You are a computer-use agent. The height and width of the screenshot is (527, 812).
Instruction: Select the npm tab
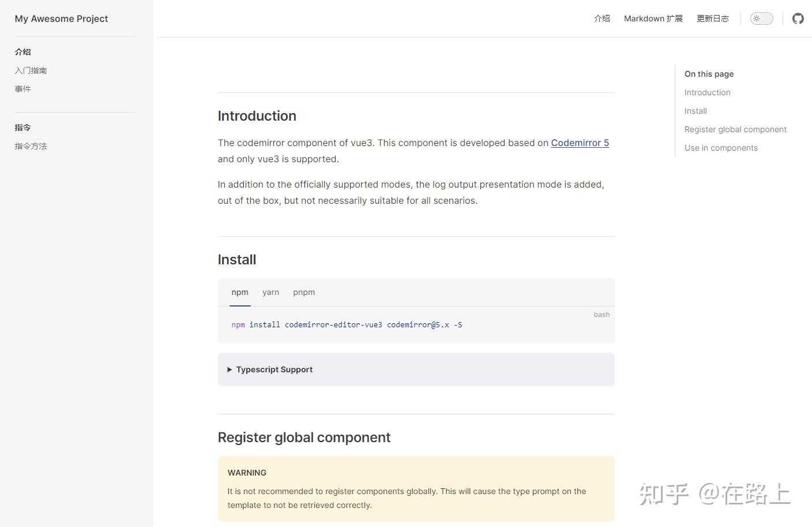[240, 292]
